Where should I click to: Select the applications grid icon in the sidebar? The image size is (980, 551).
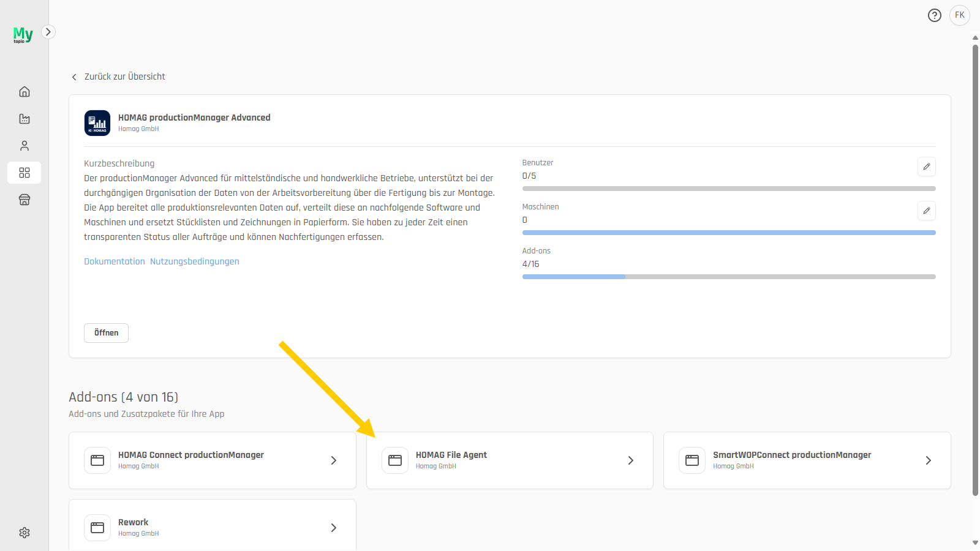[24, 173]
